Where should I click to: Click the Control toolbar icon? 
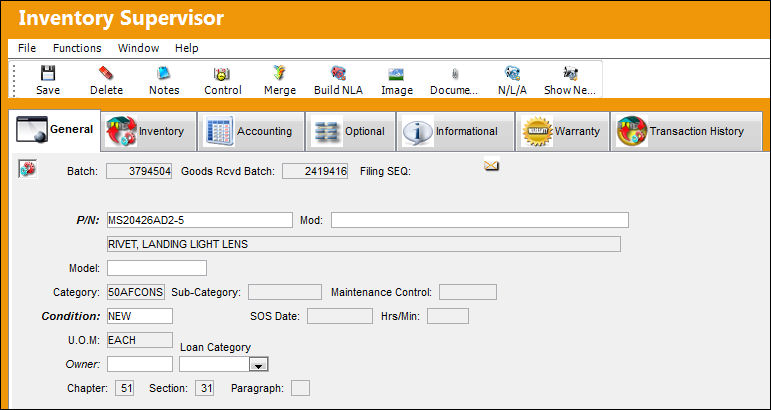(222, 74)
